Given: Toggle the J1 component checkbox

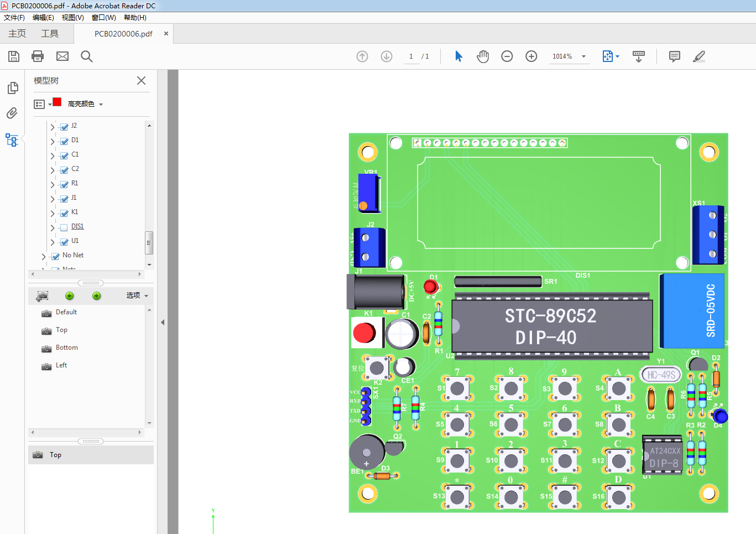Looking at the screenshot, I should coord(64,199).
